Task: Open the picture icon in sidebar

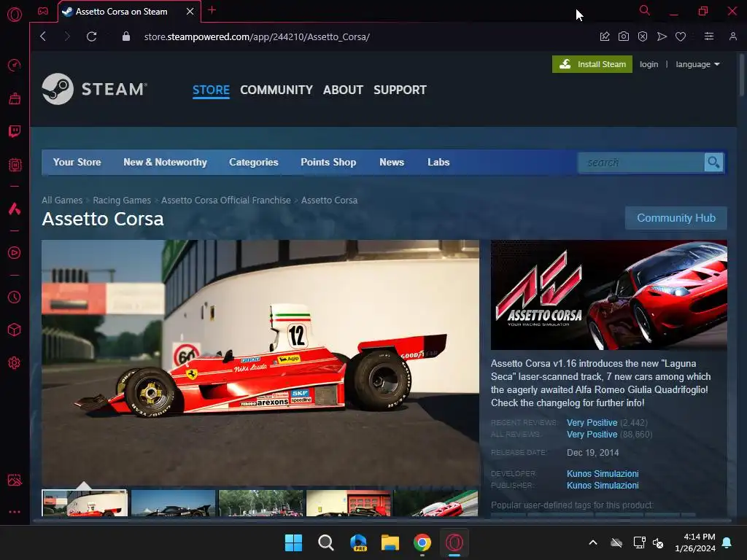Action: pyautogui.click(x=15, y=480)
